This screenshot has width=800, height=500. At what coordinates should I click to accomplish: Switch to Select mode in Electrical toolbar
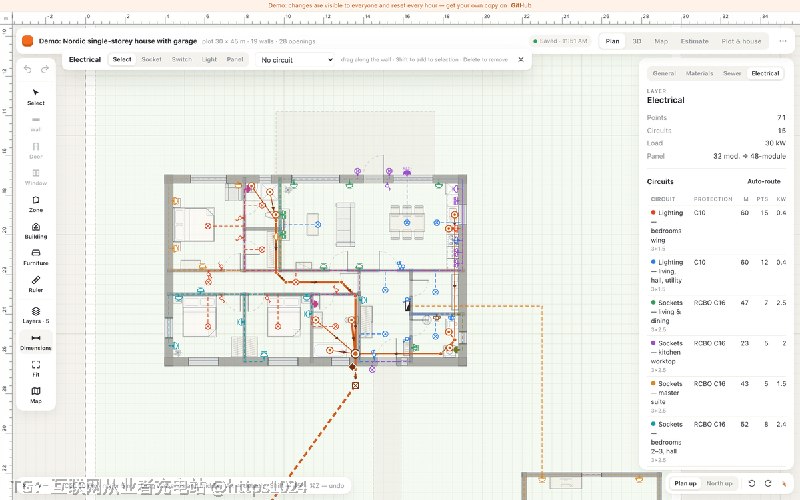pyautogui.click(x=122, y=59)
